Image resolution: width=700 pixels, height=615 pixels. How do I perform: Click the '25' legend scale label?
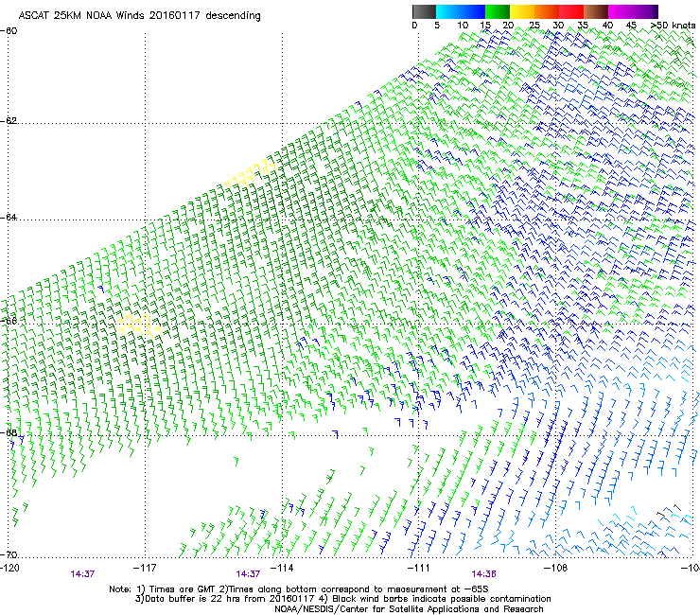534,26
